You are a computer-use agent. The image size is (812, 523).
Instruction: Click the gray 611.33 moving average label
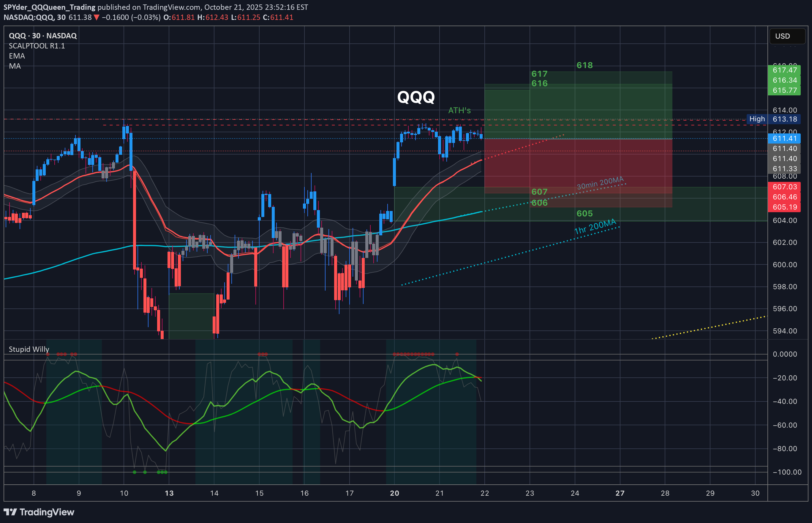pos(784,169)
